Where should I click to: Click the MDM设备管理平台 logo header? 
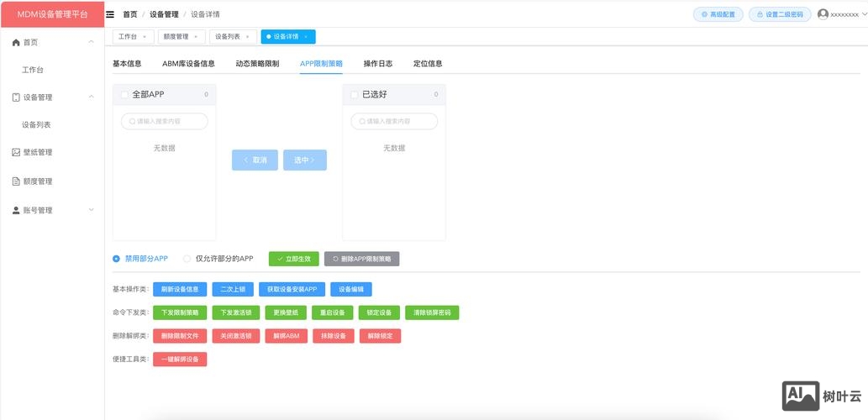click(x=53, y=14)
